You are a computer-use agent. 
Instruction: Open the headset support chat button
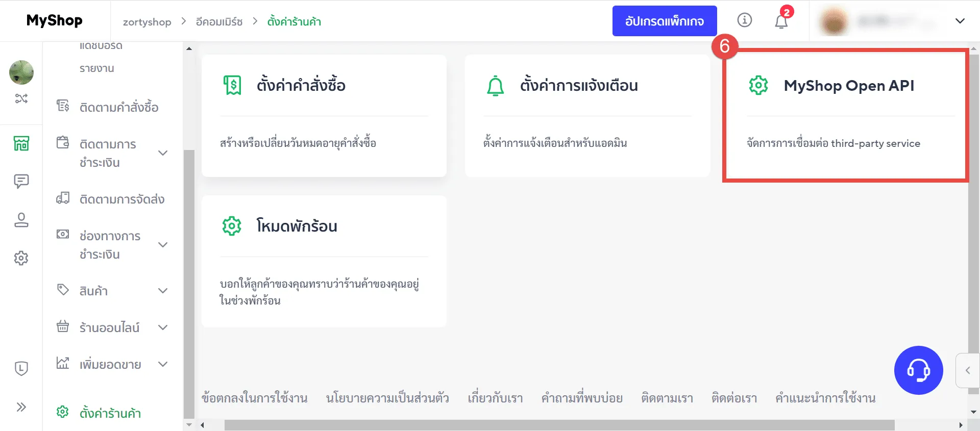coord(918,370)
